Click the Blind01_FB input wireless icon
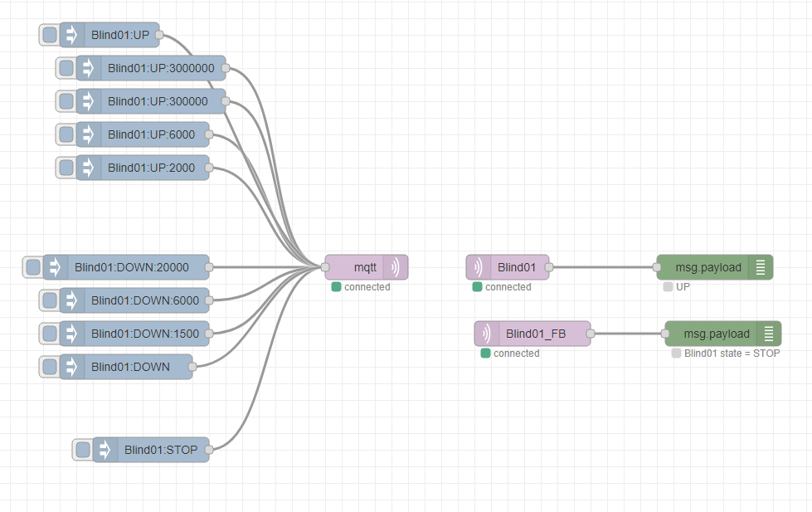This screenshot has height=512, width=812. (x=487, y=334)
